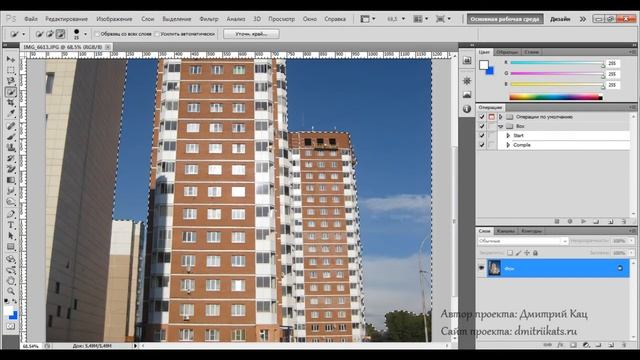The width and height of the screenshot is (640, 360).
Task: Select the Quick Selection tool in toolbox
Action: pyautogui.click(x=11, y=92)
